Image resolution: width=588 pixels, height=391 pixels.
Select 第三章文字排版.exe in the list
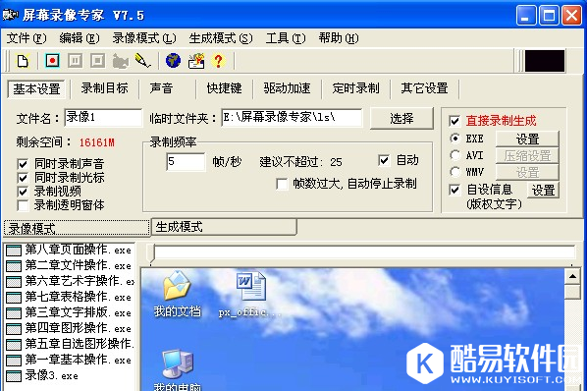69,312
